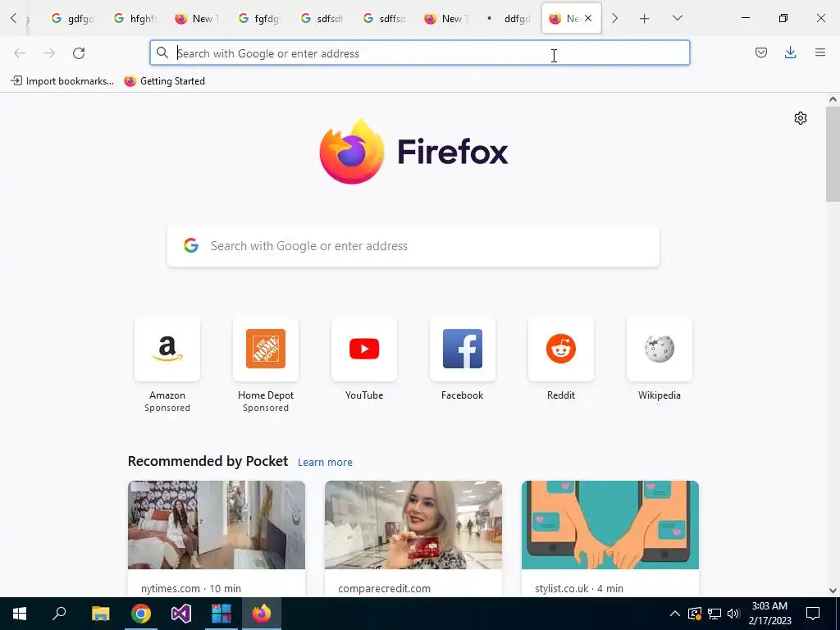Save page to Pocket
The width and height of the screenshot is (840, 630).
click(x=760, y=52)
